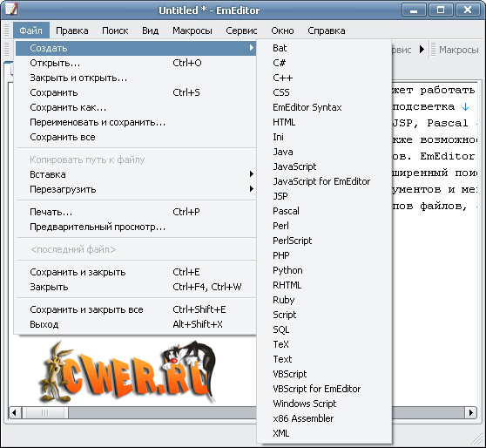Minimize the EmEditor window
The image size is (486, 448).
click(x=414, y=10)
